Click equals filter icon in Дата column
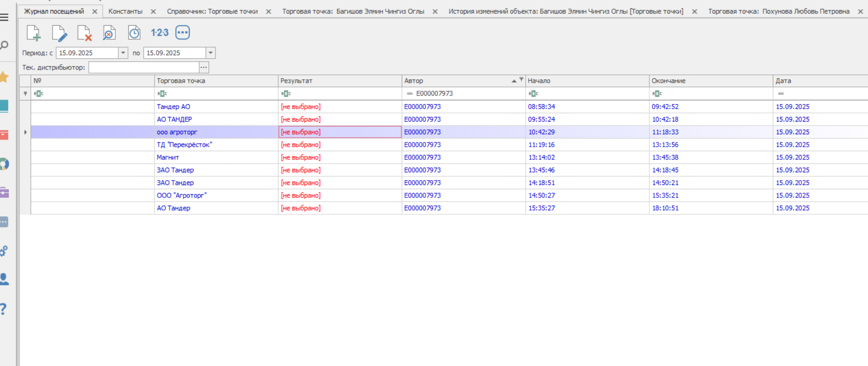868x366 pixels. pos(781,94)
